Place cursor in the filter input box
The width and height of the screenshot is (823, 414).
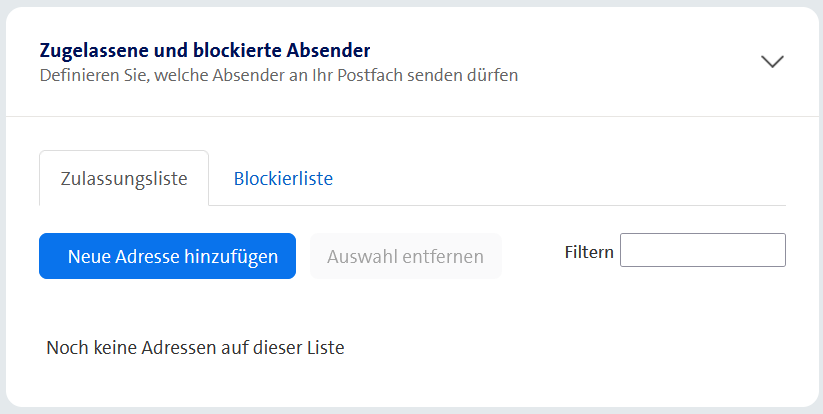point(702,251)
